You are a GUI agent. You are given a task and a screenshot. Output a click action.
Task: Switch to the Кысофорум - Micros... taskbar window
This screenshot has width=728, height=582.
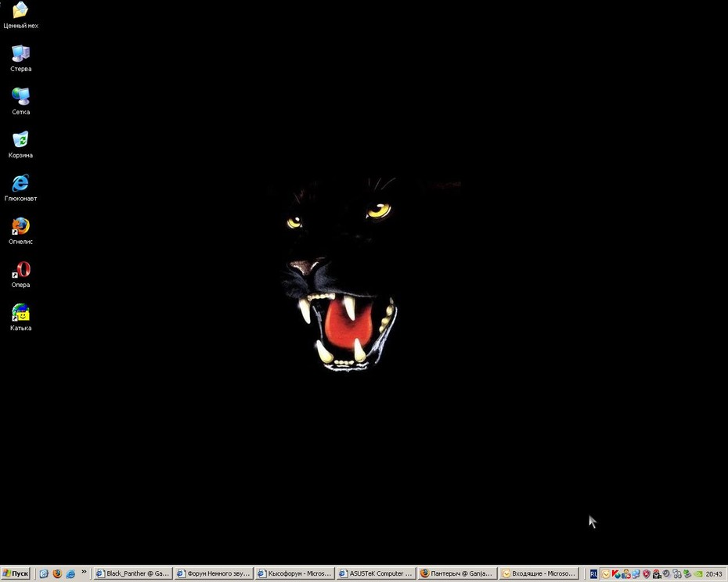295,573
